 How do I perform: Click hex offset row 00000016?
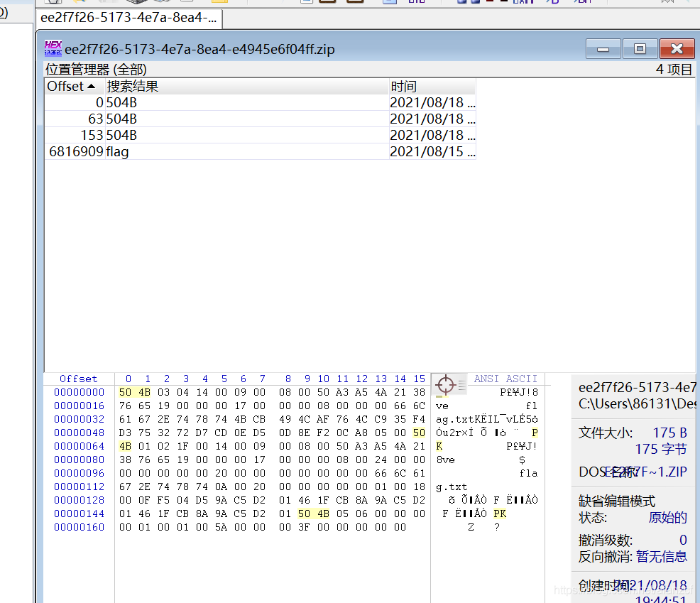tap(79, 406)
